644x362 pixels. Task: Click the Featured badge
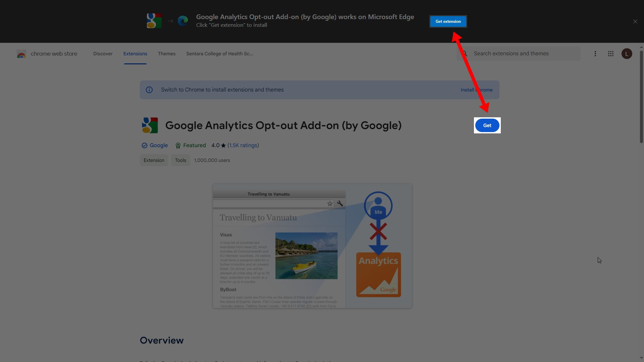click(191, 145)
